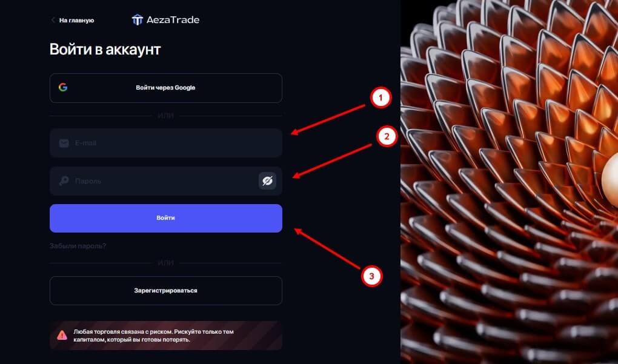
Task: Click the annotation circle numbered 3
Action: click(x=371, y=276)
